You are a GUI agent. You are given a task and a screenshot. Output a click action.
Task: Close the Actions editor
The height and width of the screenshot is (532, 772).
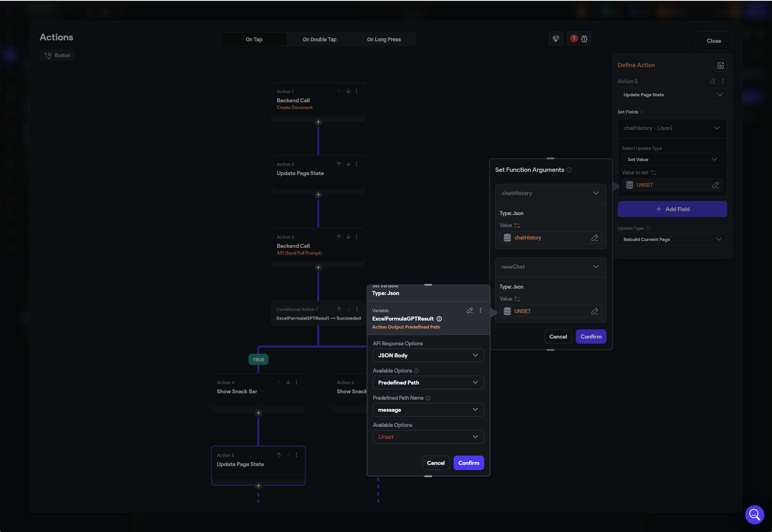click(x=714, y=41)
